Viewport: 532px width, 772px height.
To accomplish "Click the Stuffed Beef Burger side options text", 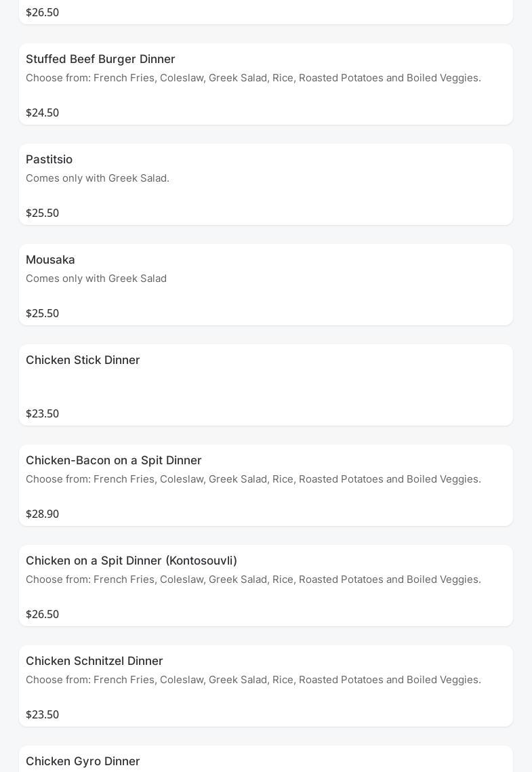I will pyautogui.click(x=253, y=78).
